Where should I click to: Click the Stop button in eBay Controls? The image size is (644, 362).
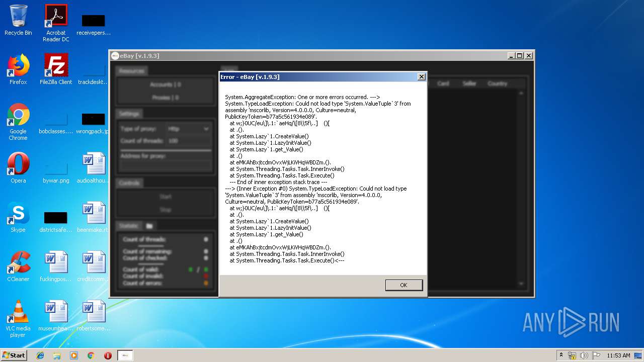pyautogui.click(x=166, y=209)
